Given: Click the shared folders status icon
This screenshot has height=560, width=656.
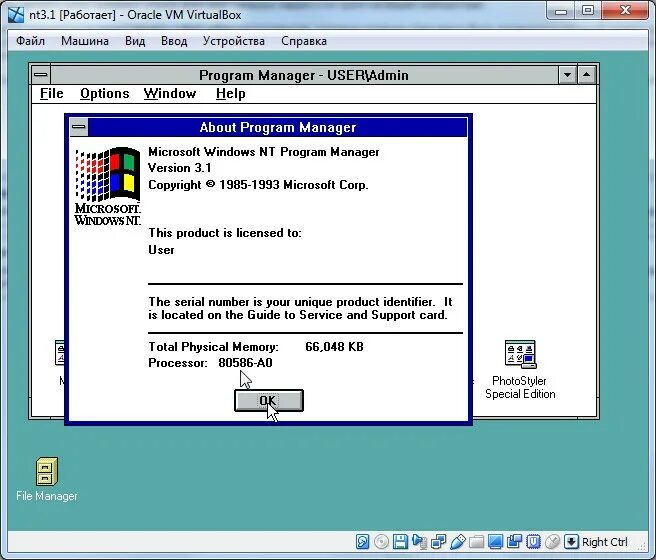Looking at the screenshot, I should pos(477,542).
